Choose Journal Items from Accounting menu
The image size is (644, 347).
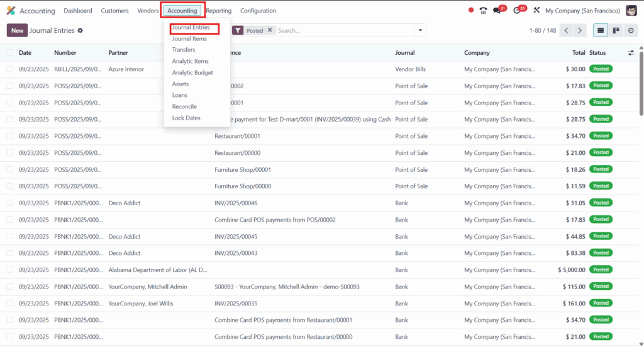tap(189, 39)
